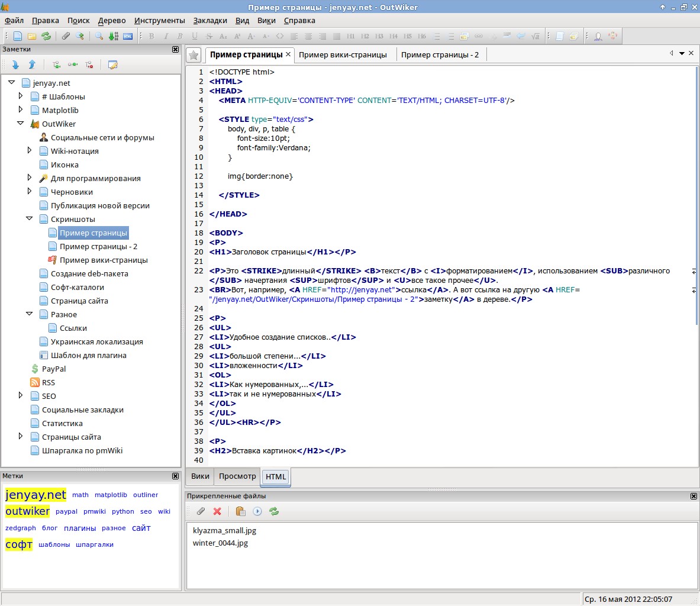Collapse the Скриншоты tree node
Viewport: 700px width, 606px height.
click(x=30, y=218)
